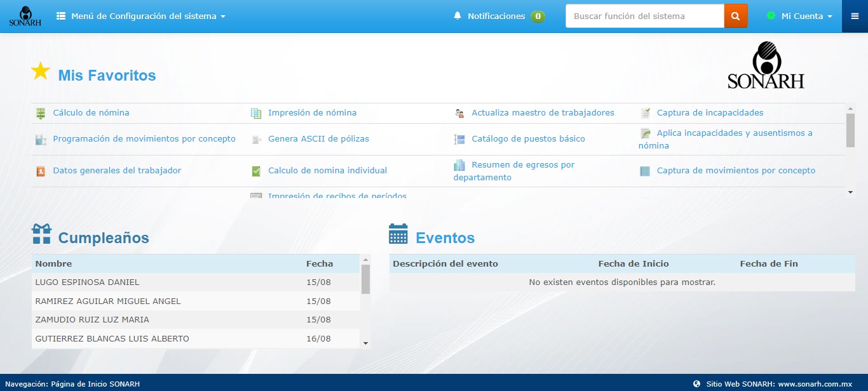Open Captura de movimientos por concepto icon
The image size is (868, 391).
click(644, 171)
